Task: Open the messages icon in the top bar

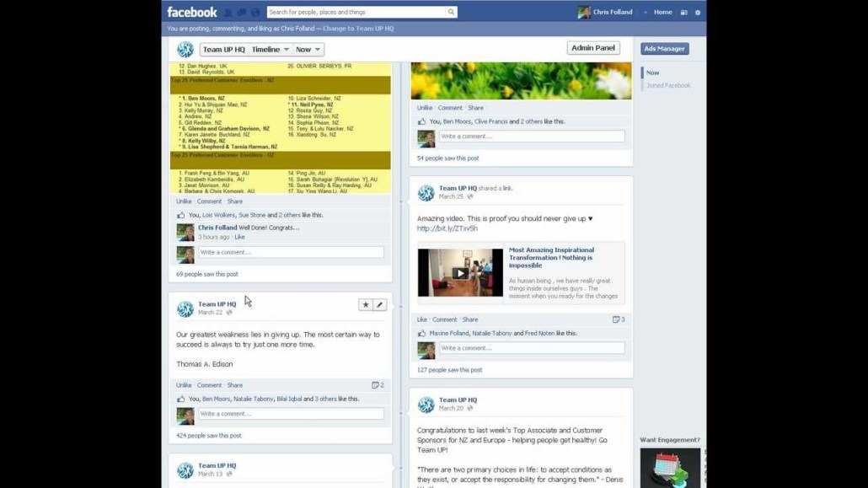Action: 241,12
